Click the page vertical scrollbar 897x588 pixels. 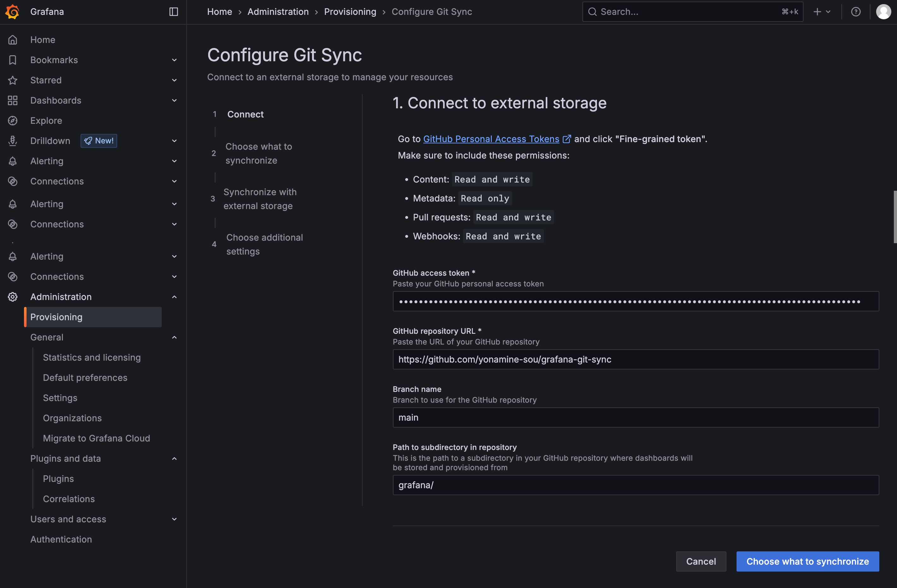click(x=895, y=217)
